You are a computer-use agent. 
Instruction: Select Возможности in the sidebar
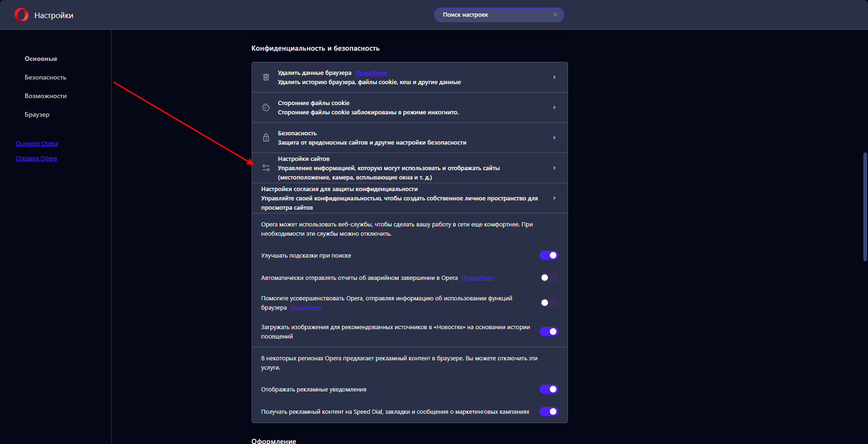tap(46, 96)
